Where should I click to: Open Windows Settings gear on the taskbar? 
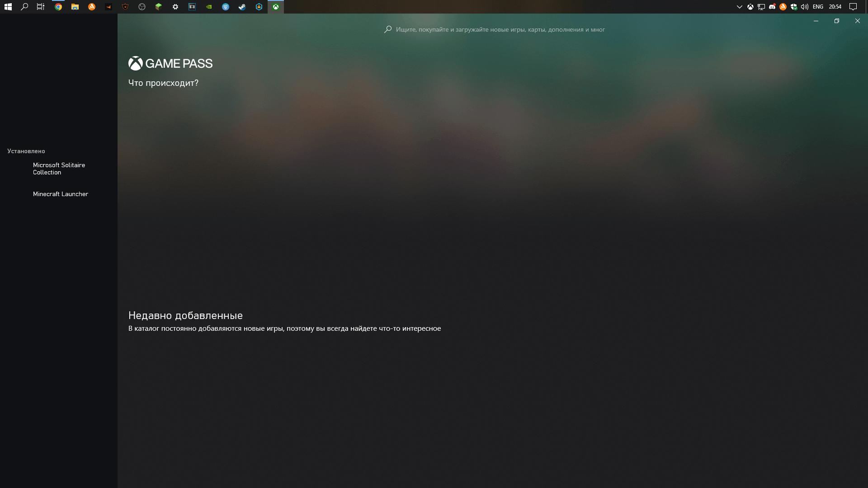[175, 7]
